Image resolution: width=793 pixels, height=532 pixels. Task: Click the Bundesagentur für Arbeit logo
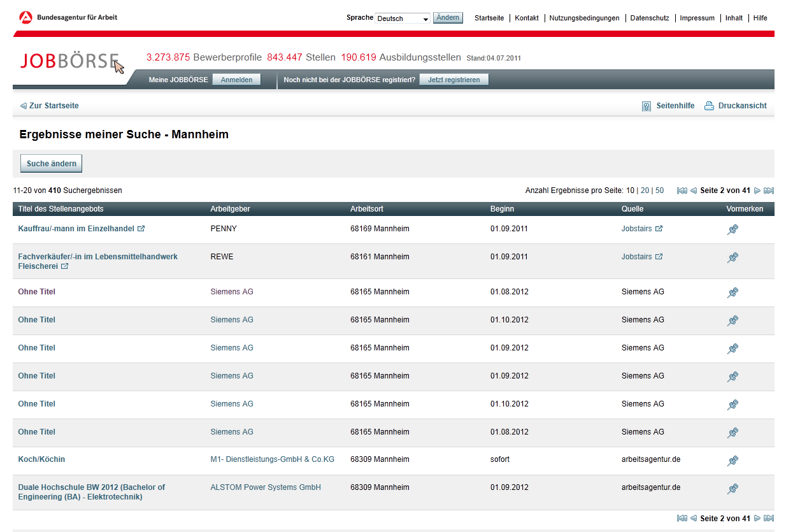coord(68,17)
